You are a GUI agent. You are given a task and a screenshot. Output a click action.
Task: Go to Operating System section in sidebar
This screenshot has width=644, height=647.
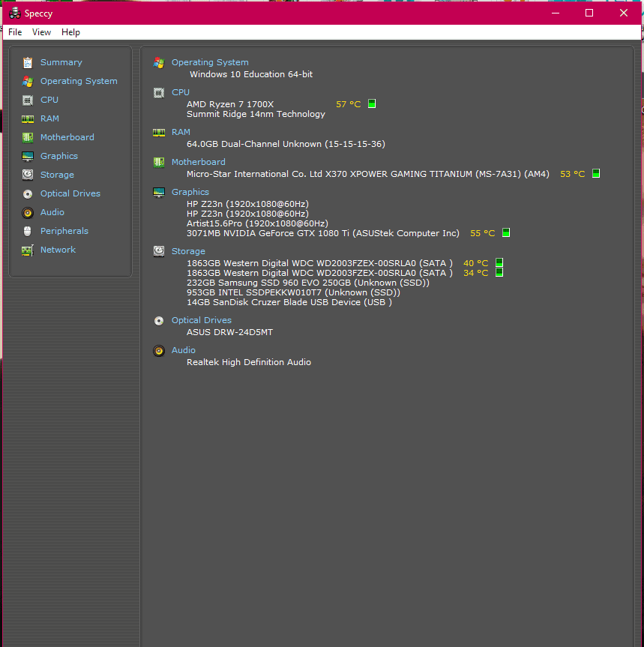(x=79, y=81)
